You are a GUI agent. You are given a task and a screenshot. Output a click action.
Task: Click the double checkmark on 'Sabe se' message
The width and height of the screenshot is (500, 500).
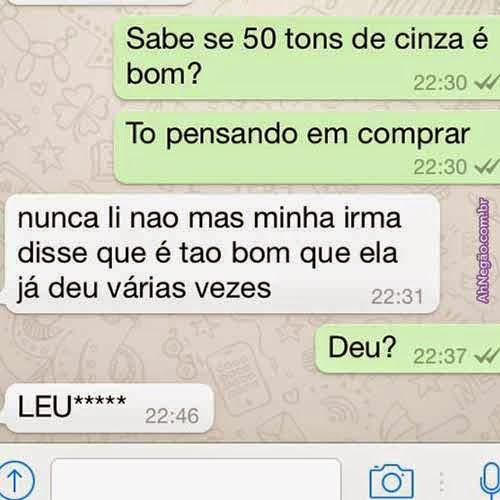pyautogui.click(x=487, y=82)
